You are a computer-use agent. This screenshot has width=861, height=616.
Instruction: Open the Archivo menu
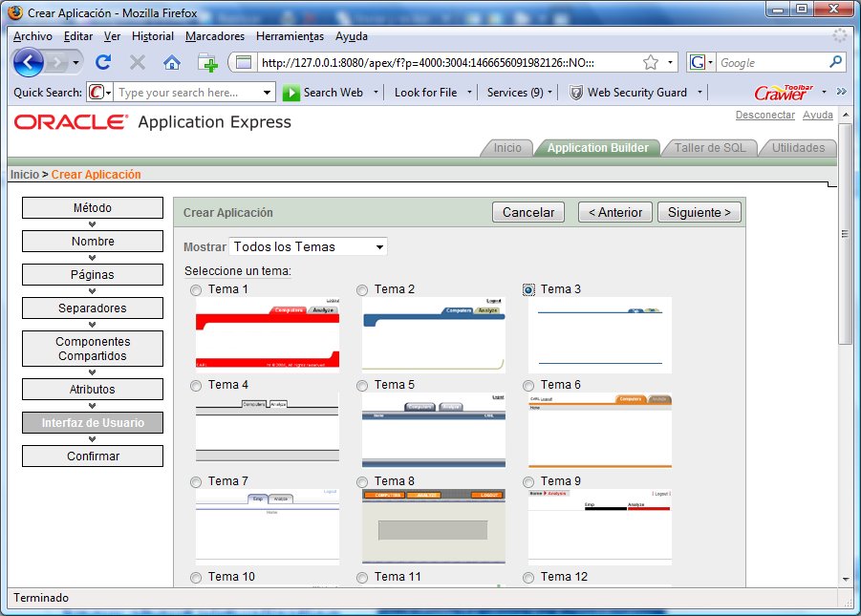tap(32, 36)
